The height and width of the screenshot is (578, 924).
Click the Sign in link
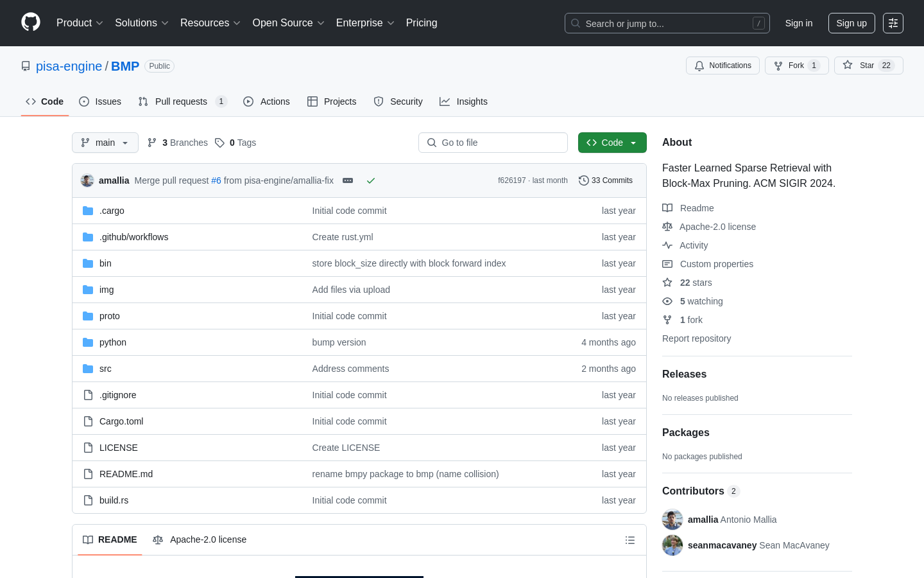click(x=799, y=23)
